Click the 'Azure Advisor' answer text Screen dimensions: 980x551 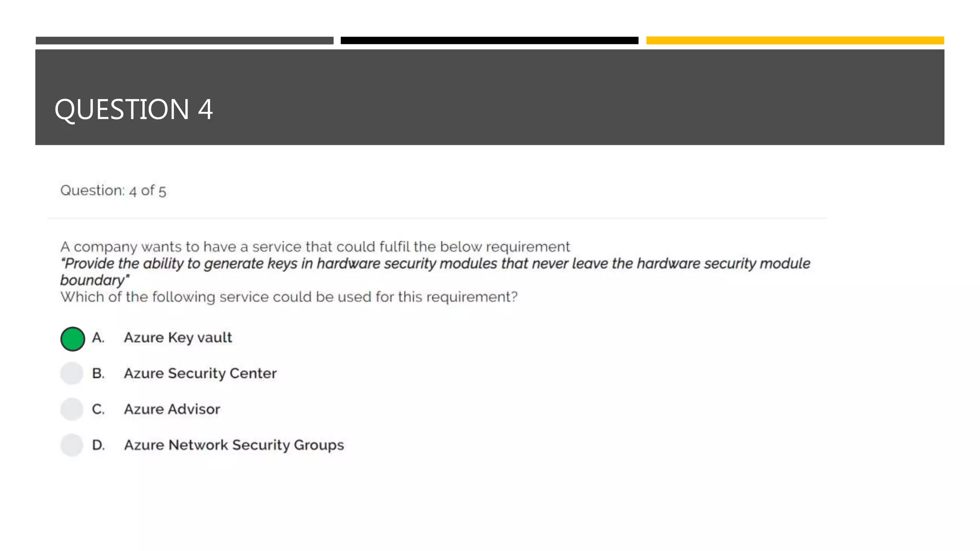tap(172, 409)
